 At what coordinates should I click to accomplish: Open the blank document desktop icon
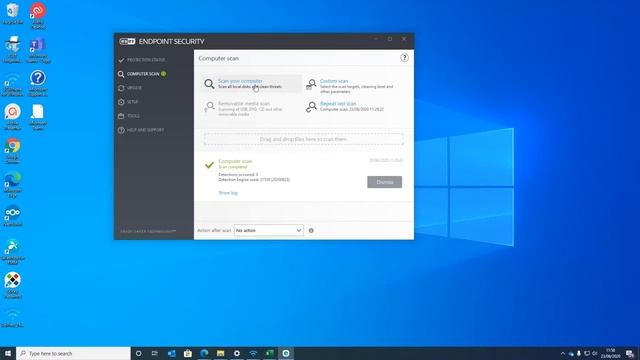38,117
